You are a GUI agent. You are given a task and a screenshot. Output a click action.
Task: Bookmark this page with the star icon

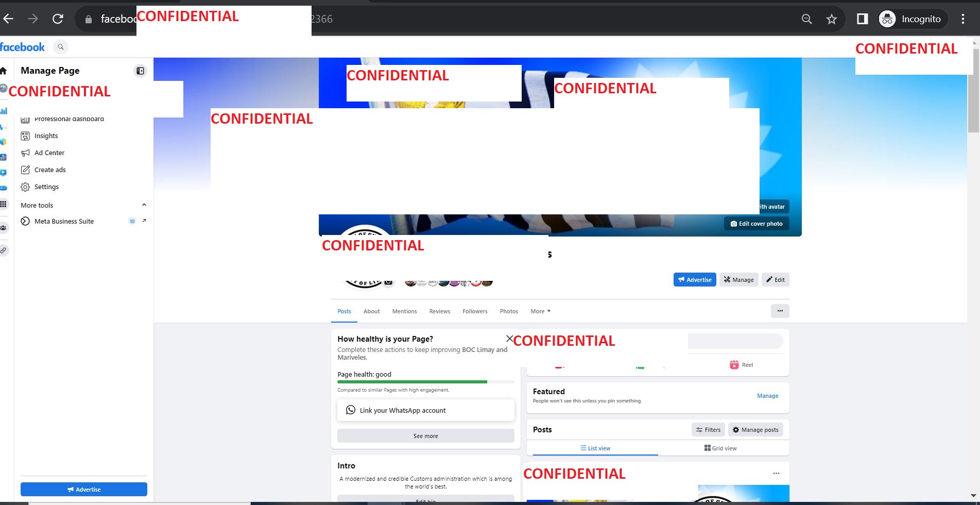click(x=832, y=19)
